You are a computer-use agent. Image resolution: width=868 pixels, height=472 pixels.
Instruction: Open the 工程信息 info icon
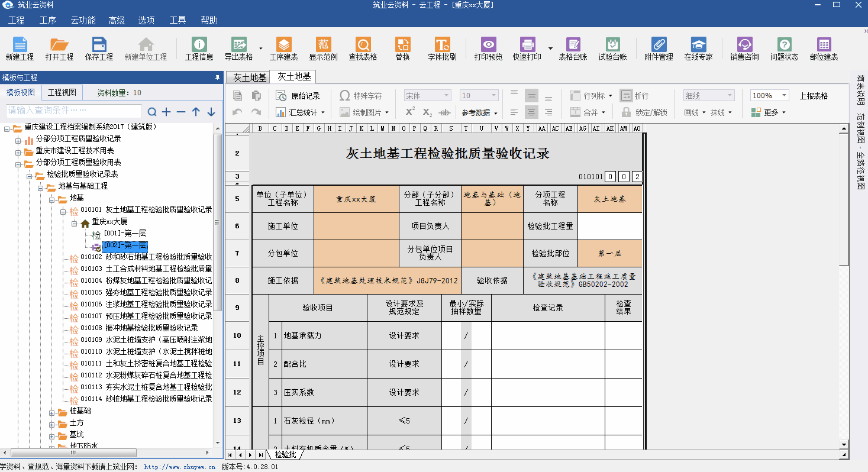point(199,45)
